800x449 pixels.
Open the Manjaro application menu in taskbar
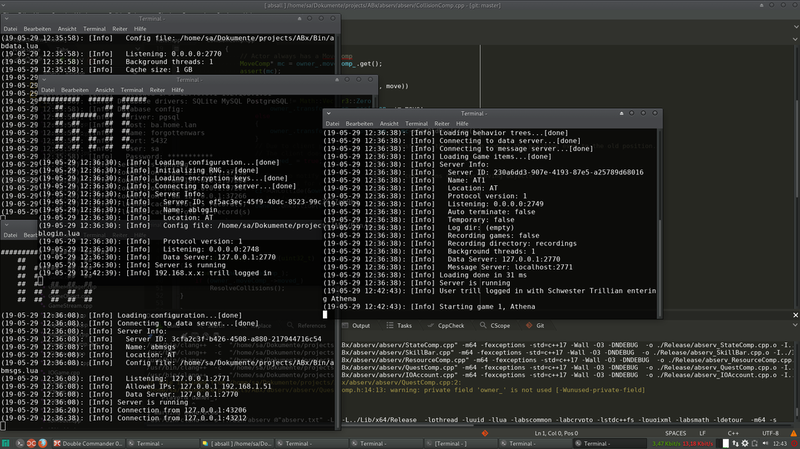click(x=5, y=443)
